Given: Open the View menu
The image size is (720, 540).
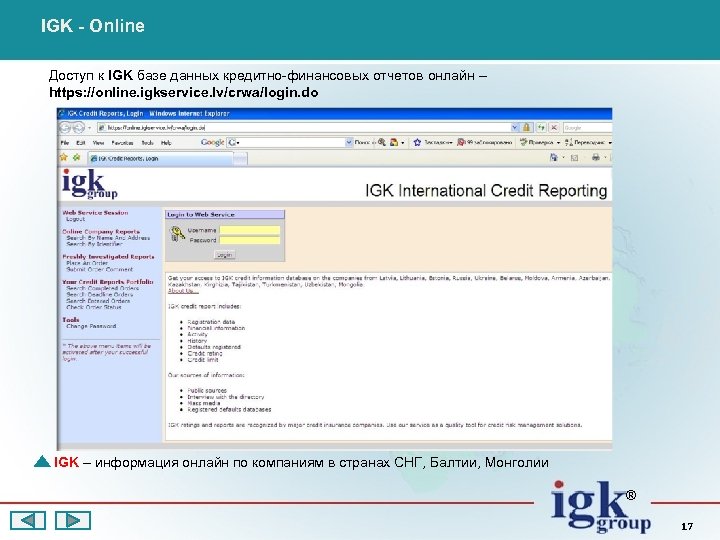Looking at the screenshot, I should [98, 143].
